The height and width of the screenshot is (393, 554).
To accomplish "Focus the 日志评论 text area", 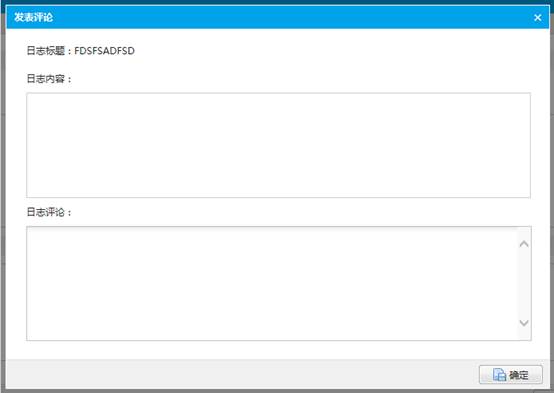I will pyautogui.click(x=272, y=283).
